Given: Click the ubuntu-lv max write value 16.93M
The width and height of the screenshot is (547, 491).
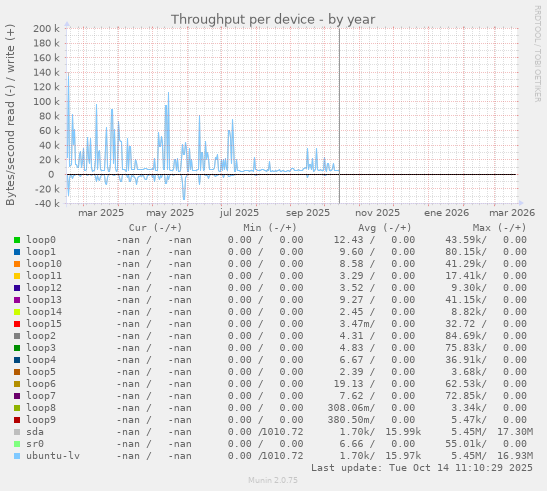Looking at the screenshot, I should (515, 456).
